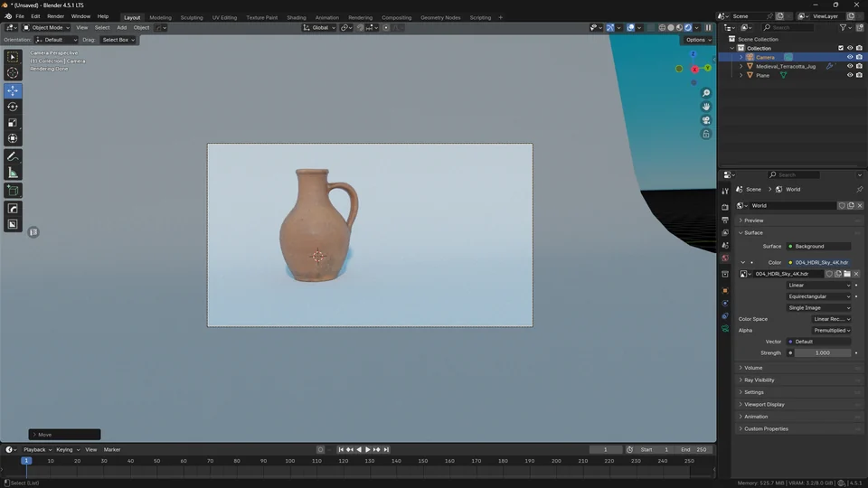Hide Collection in viewport via eye icon

point(850,48)
